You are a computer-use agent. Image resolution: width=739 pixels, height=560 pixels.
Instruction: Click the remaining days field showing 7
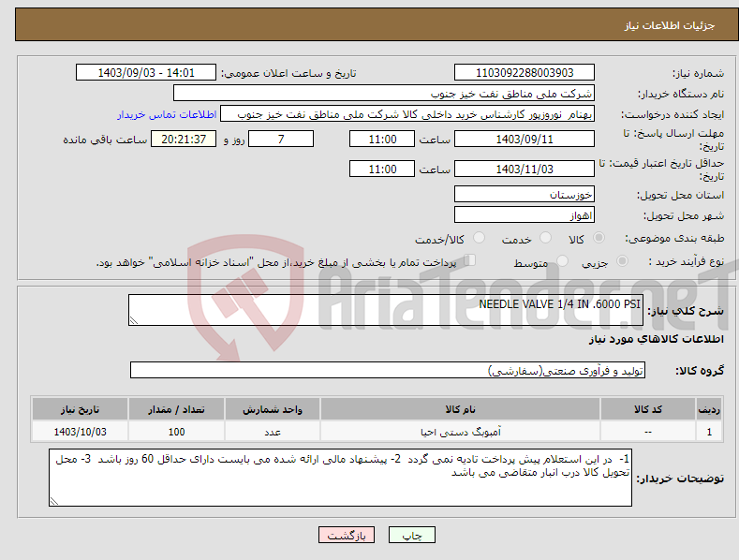tap(281, 139)
